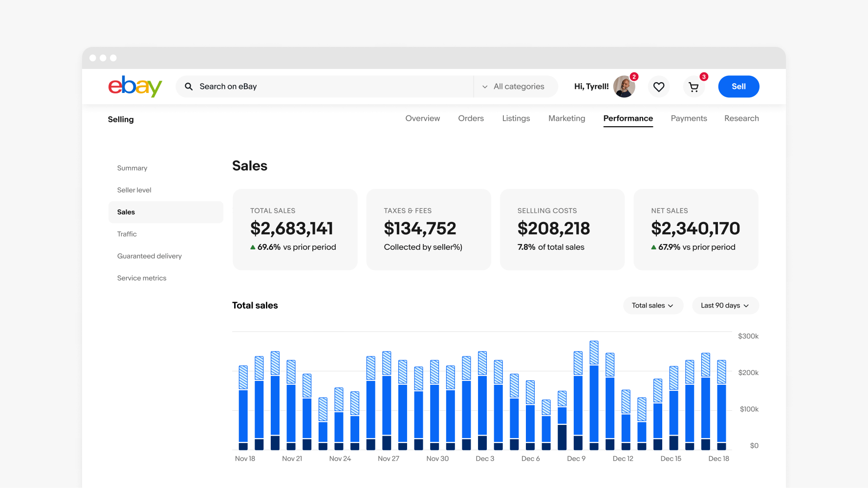Image resolution: width=868 pixels, height=488 pixels.
Task: Open the watchlist heart icon
Action: pos(659,87)
